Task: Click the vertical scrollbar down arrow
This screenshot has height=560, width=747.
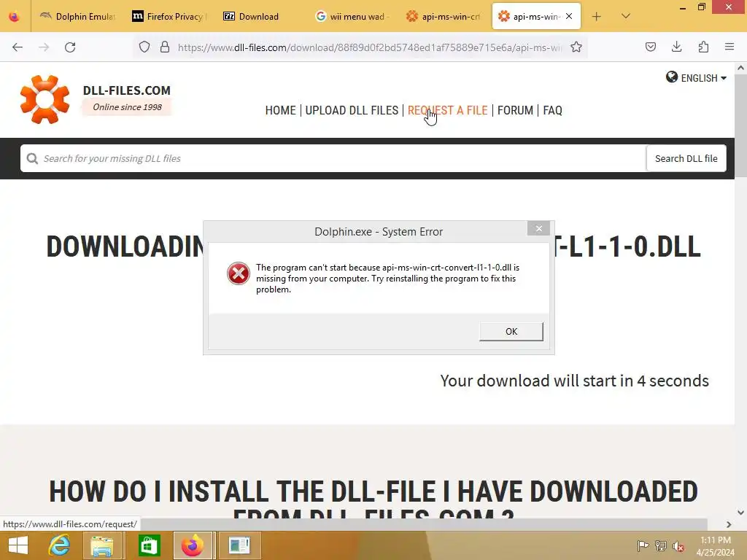Action: [x=740, y=513]
